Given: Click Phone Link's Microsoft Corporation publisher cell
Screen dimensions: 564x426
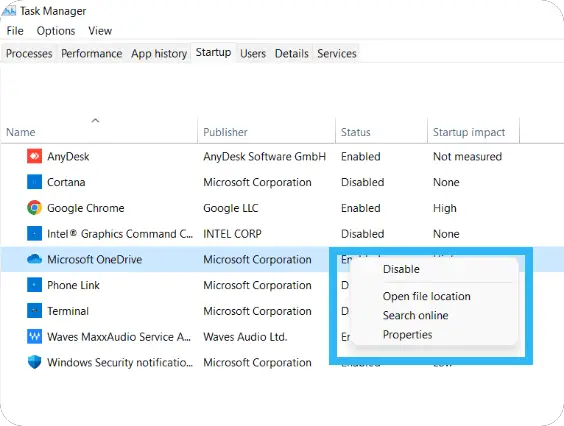Looking at the screenshot, I should [257, 285].
